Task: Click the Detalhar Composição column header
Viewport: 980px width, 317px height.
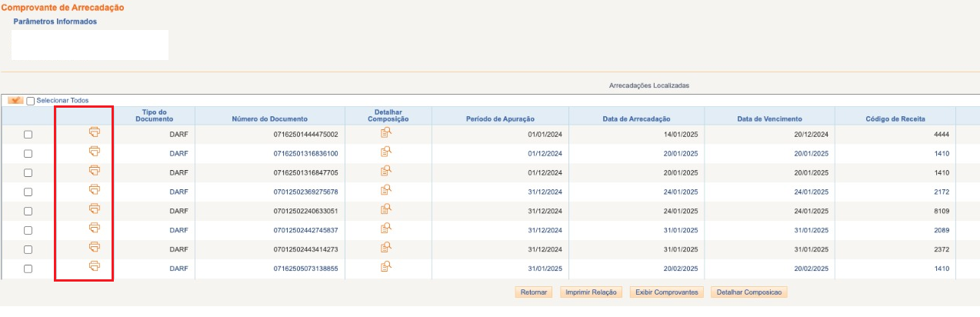Action: 388,115
